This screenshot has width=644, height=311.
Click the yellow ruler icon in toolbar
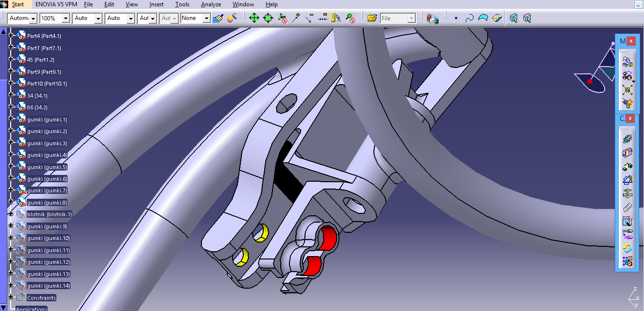pos(336,18)
